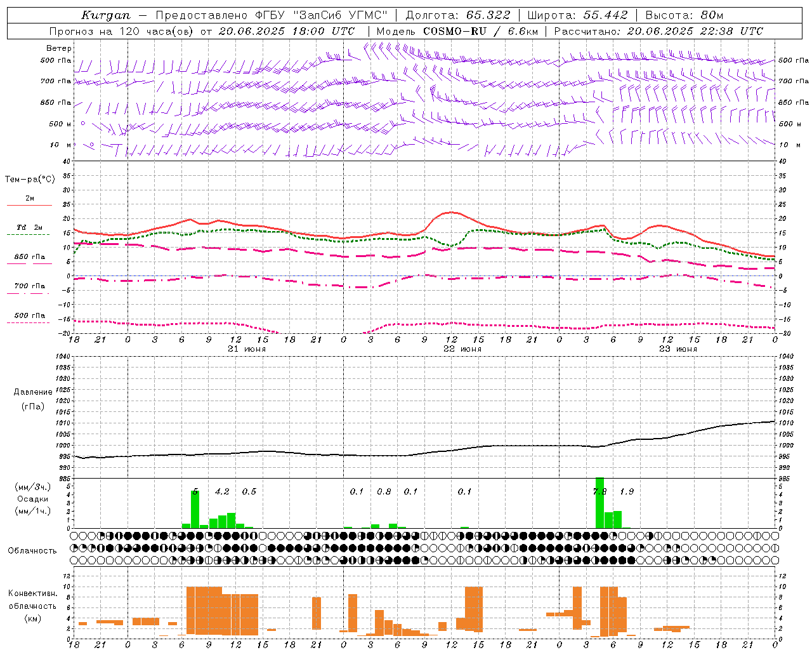Click the "Конвективн." convective cloud label
The height and width of the screenshot is (650, 812).
click(32, 594)
